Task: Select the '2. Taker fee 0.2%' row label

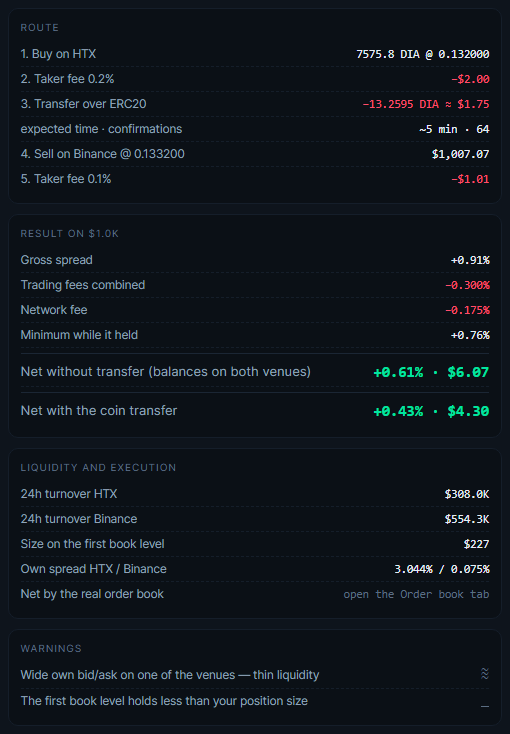Action: click(67, 79)
